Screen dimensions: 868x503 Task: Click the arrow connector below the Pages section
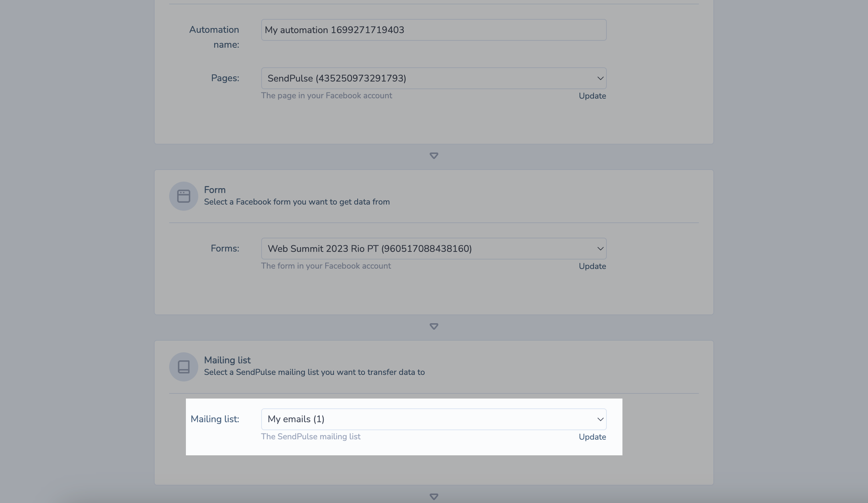434,156
